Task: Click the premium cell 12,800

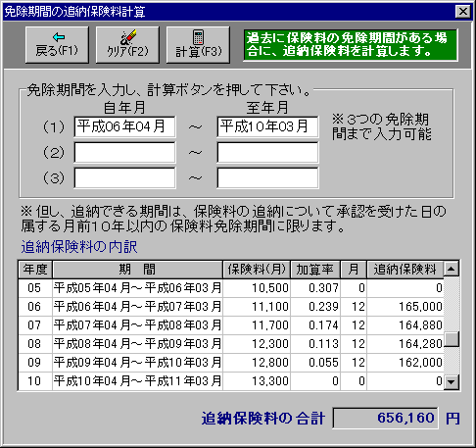Action: click(x=257, y=363)
